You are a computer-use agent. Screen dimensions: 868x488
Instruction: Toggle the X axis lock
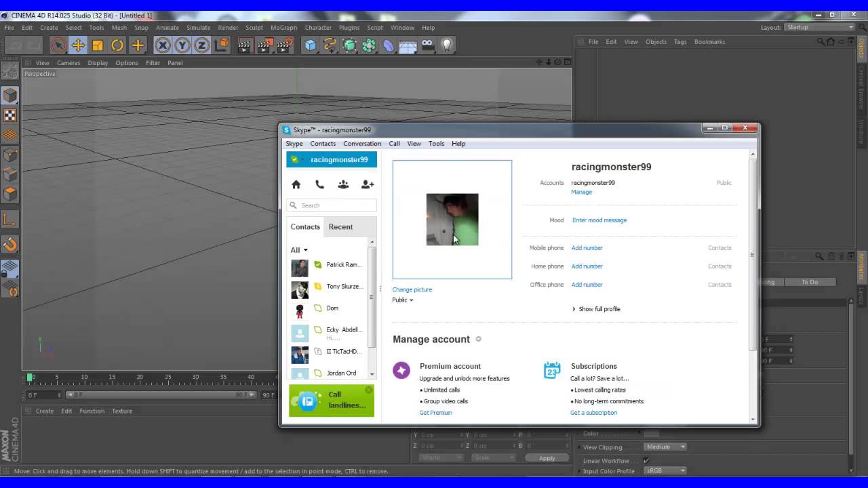point(163,45)
